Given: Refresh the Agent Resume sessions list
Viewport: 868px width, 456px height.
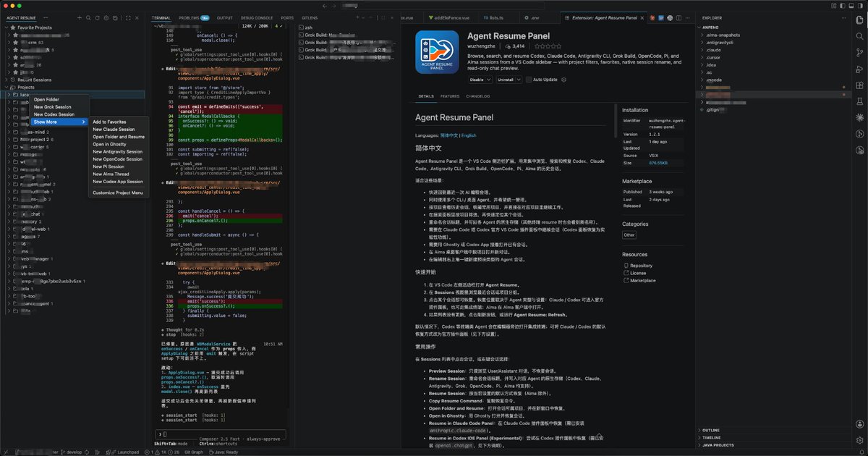Looking at the screenshot, I should pos(97,18).
